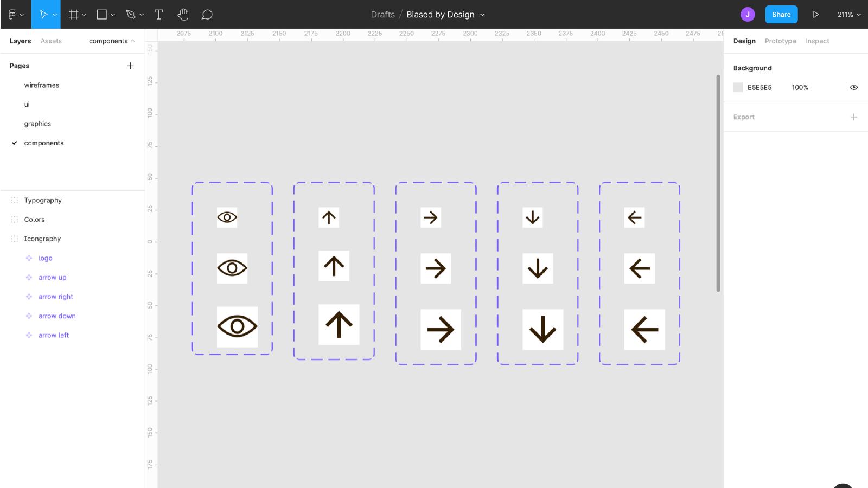Switch to the Prototype tab
This screenshot has width=868, height=488.
(780, 41)
